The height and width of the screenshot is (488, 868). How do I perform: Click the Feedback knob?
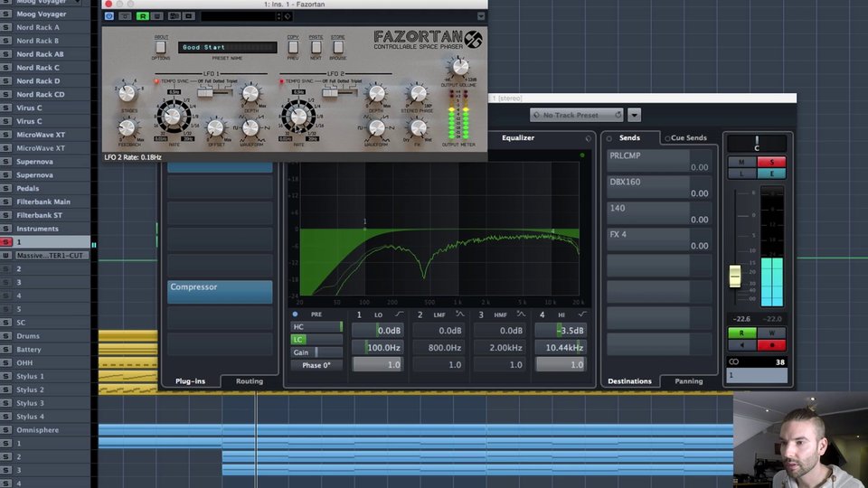pos(127,127)
